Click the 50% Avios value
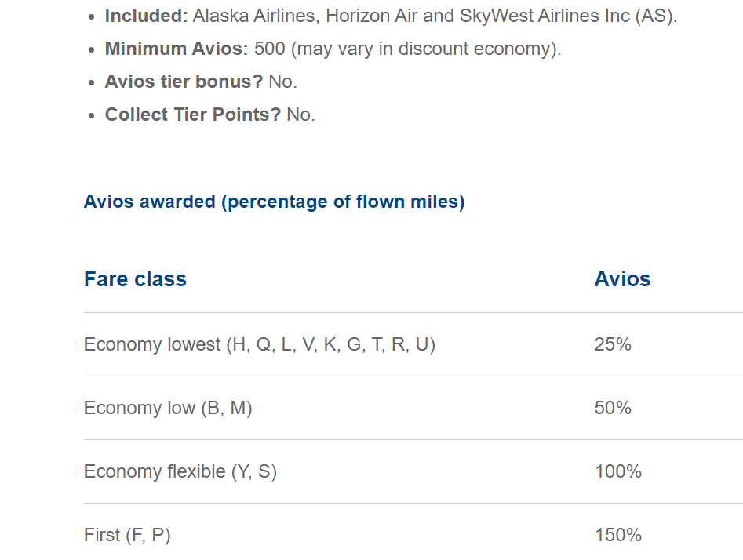The width and height of the screenshot is (743, 560). pyautogui.click(x=613, y=408)
